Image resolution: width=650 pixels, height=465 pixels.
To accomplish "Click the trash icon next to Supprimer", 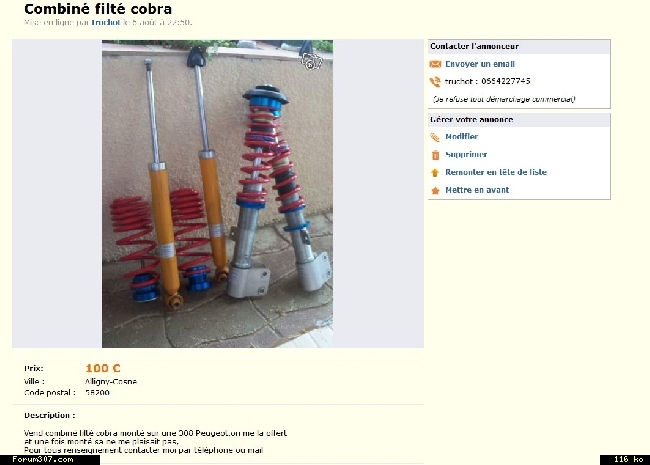I will 435,155.
